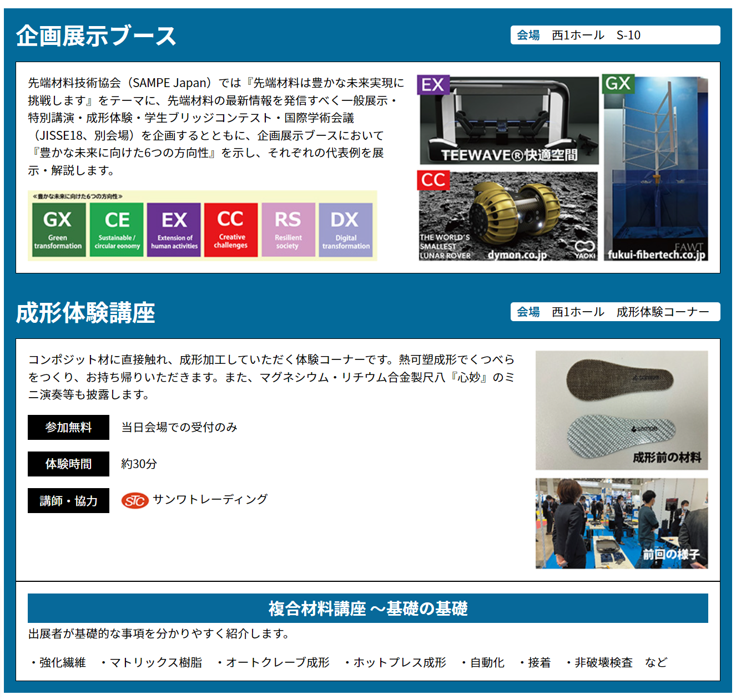The image size is (736, 700).
Task: Click the fukui-fibertech.co.jp caption
Action: 656,255
